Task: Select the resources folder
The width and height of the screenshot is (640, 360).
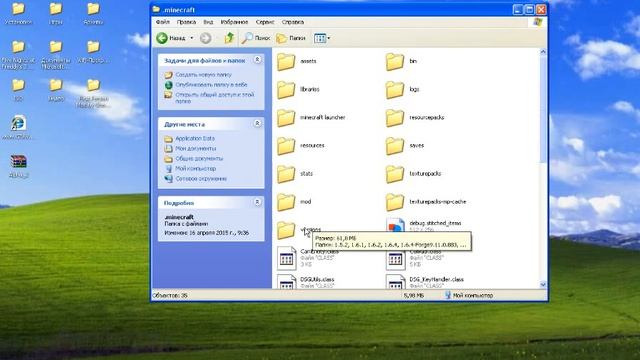Action: (x=301, y=146)
